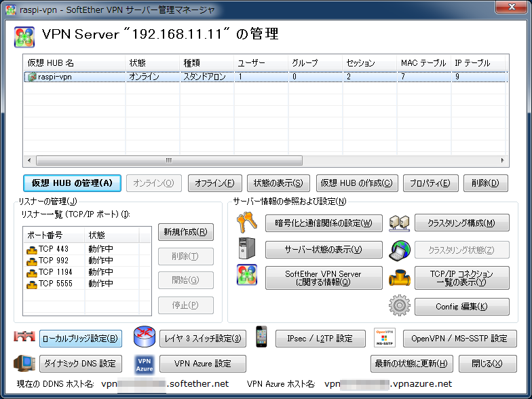Image resolution: width=532 pixels, height=399 pixels.
Task: Click the hub list scroll left arrow
Action: (29, 160)
